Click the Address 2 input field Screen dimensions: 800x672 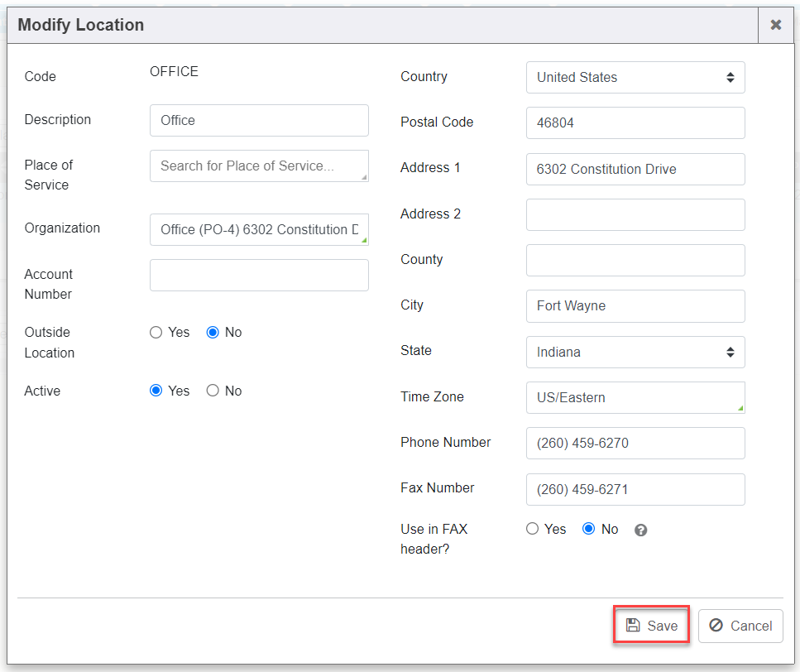pos(635,214)
